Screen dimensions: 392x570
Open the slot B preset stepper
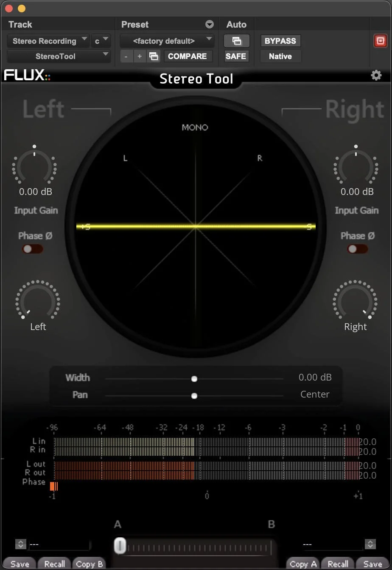(x=370, y=544)
